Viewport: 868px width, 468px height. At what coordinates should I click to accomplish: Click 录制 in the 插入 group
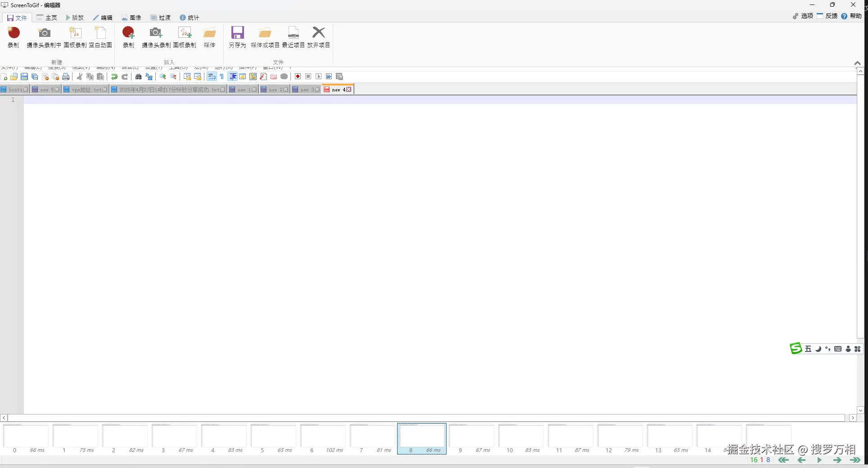(x=128, y=37)
